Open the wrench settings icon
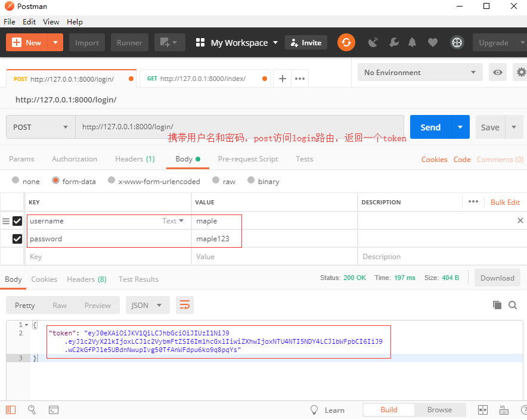 pos(394,43)
